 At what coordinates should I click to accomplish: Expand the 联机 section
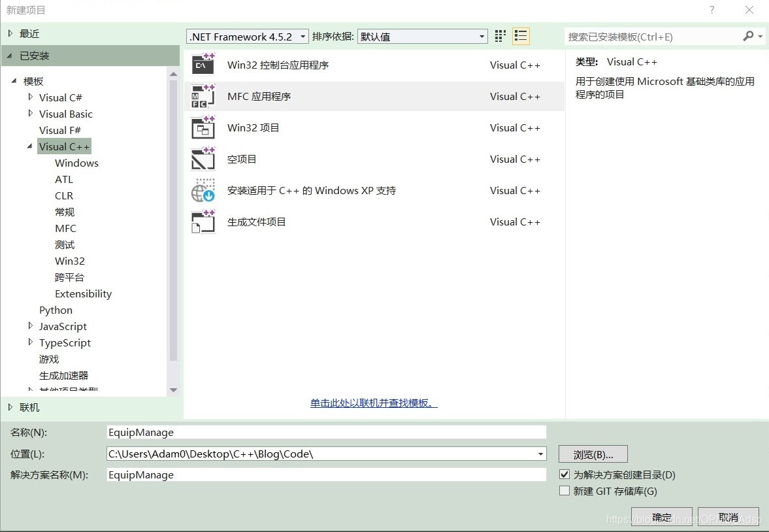[10, 407]
